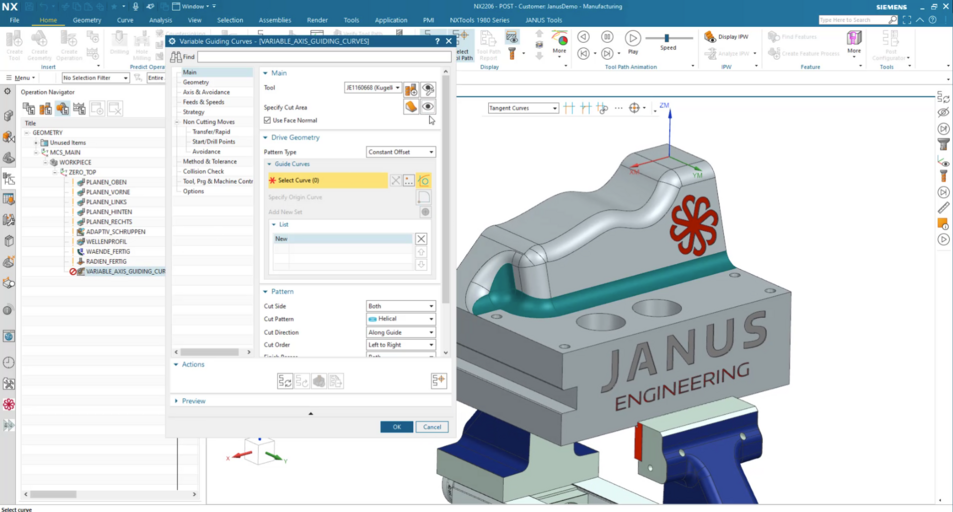Open the Curve ribbon tab
Image resolution: width=953 pixels, height=512 pixels.
tap(125, 20)
